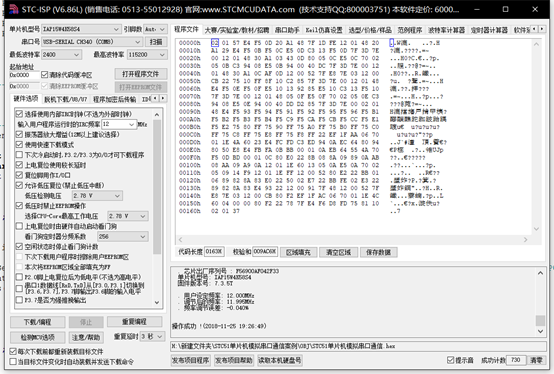Open 单片机型号 dropdown showing IAP15W4K58S4
This screenshot has height=374, width=554.
click(x=81, y=29)
